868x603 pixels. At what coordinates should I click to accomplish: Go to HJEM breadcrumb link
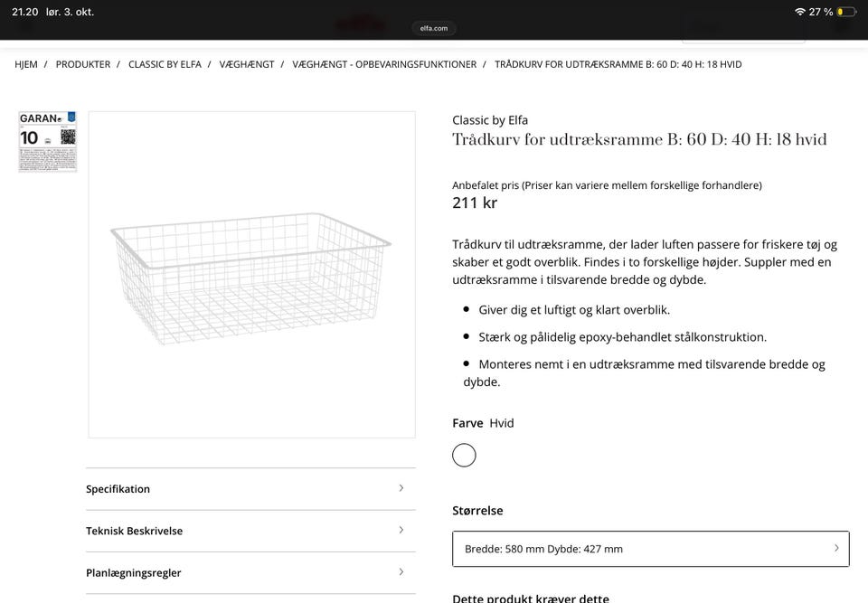point(26,64)
